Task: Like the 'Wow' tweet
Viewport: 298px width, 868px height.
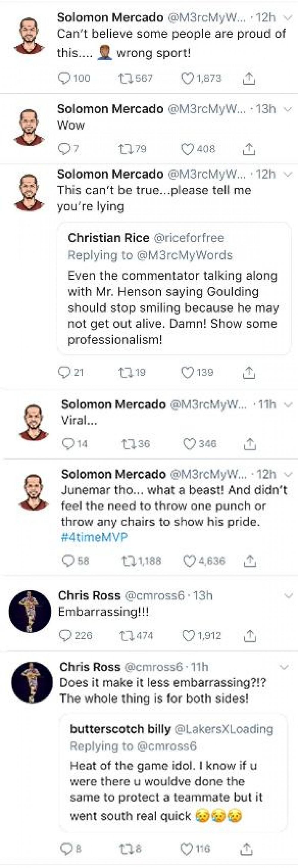Action: click(x=187, y=149)
